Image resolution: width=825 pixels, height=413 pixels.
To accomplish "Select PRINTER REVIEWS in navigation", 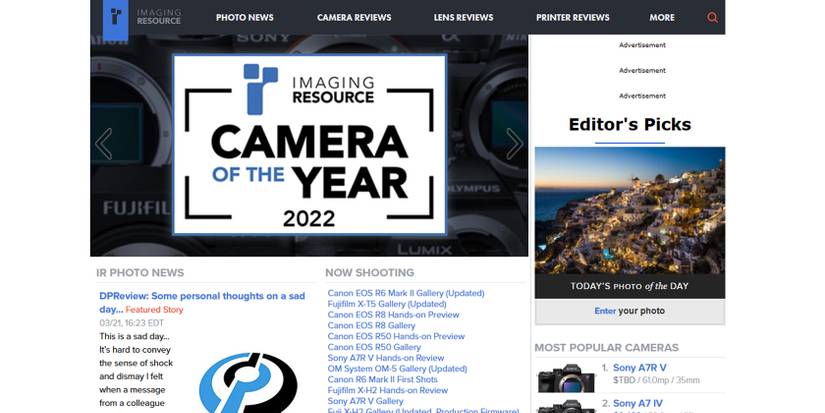I will [572, 17].
